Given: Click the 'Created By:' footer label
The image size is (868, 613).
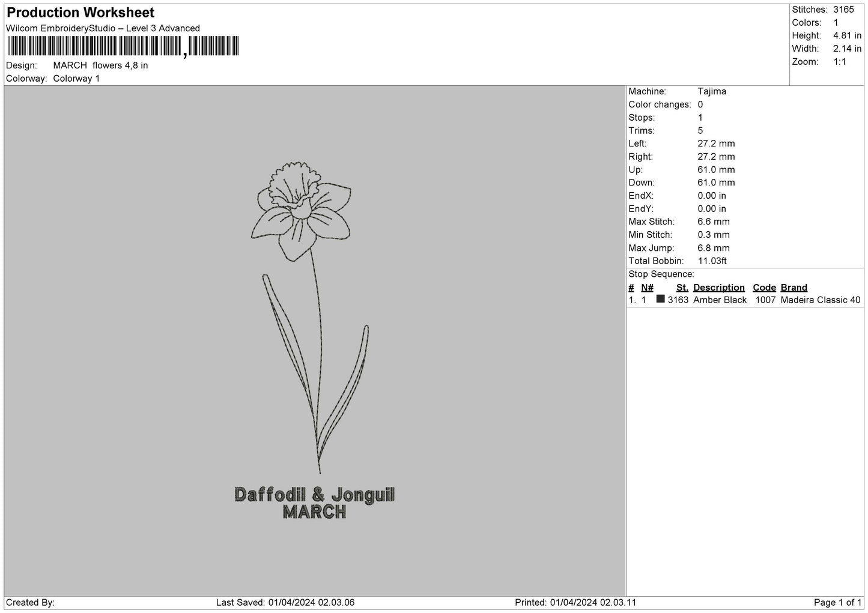Looking at the screenshot, I should tap(30, 602).
